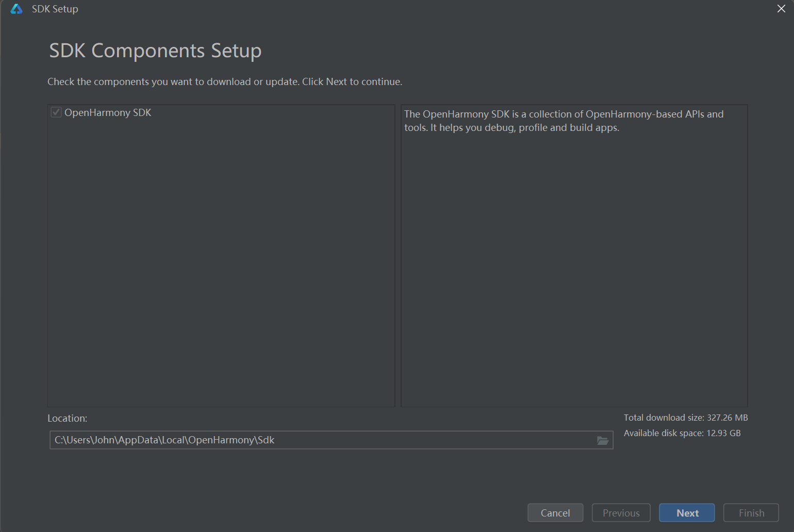Click into the SDK Location path field
Image resolution: width=794 pixels, height=532 pixels.
[331, 440]
